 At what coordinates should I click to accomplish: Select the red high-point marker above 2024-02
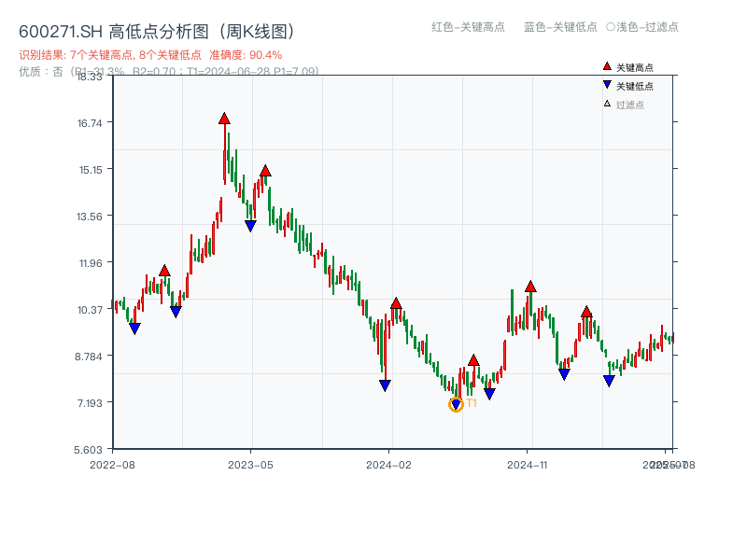click(396, 303)
